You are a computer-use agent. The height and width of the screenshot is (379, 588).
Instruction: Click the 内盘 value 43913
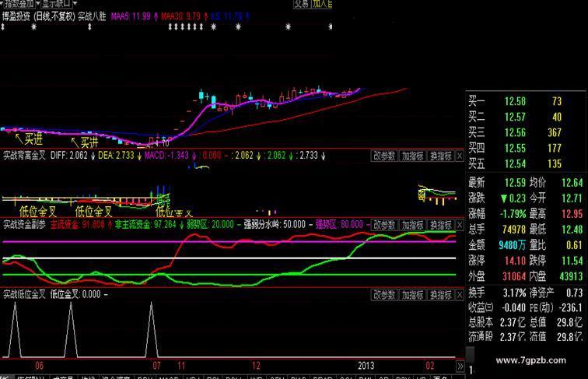coord(571,276)
